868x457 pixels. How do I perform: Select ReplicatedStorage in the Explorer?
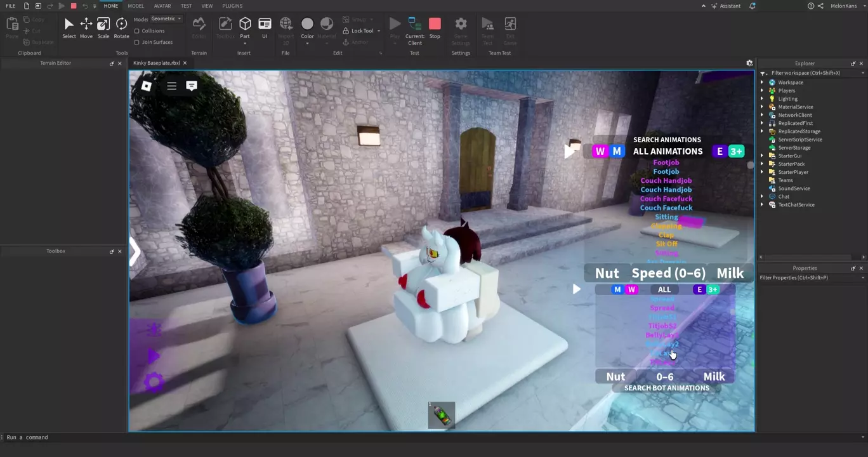point(799,131)
